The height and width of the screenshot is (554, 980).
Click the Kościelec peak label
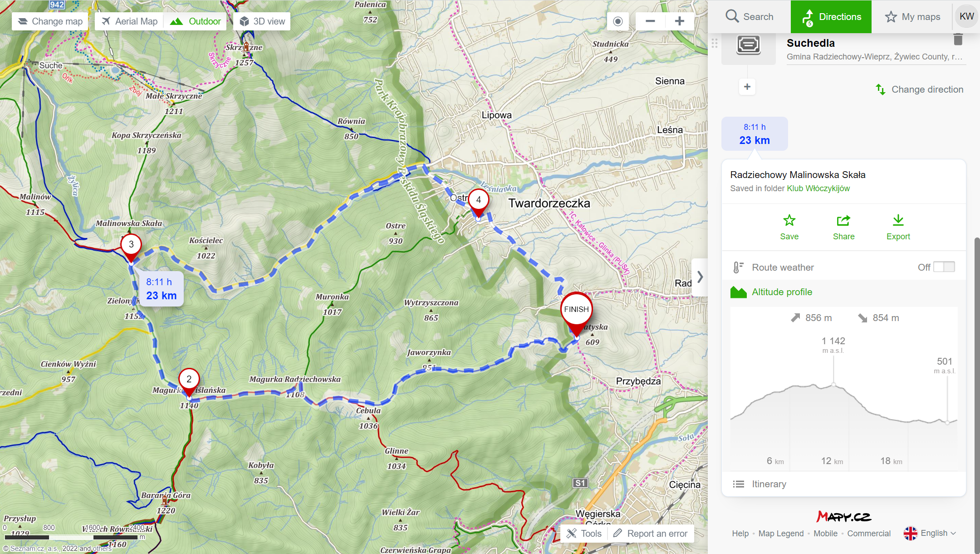tap(206, 240)
